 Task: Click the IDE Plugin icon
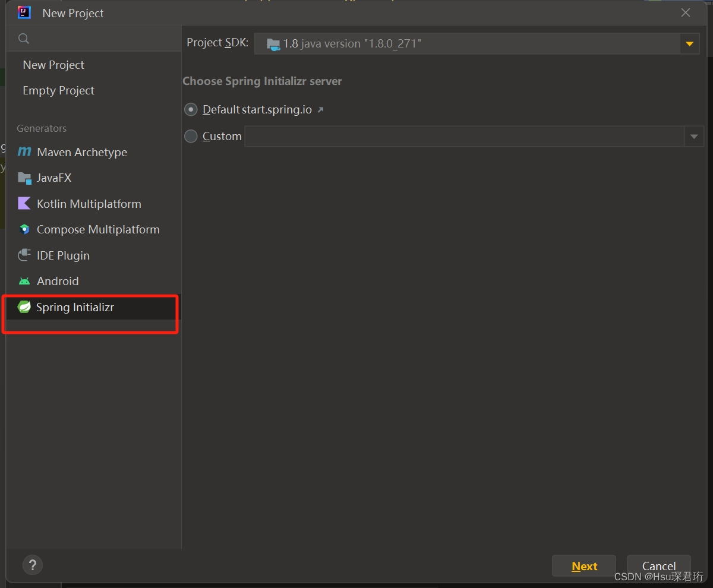click(24, 255)
